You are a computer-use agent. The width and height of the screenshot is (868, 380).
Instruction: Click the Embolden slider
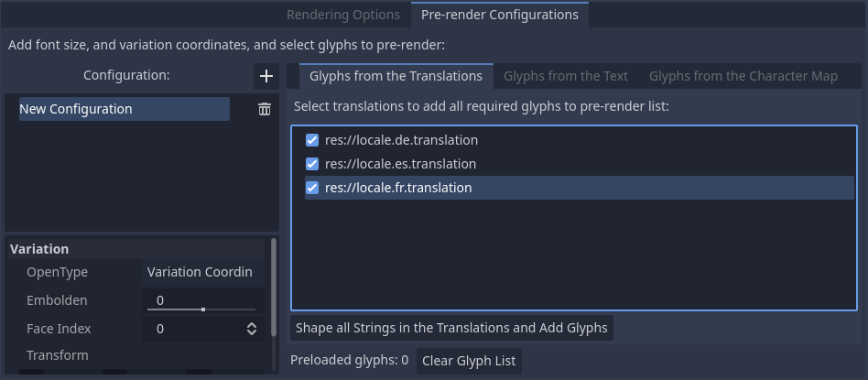[x=202, y=309]
